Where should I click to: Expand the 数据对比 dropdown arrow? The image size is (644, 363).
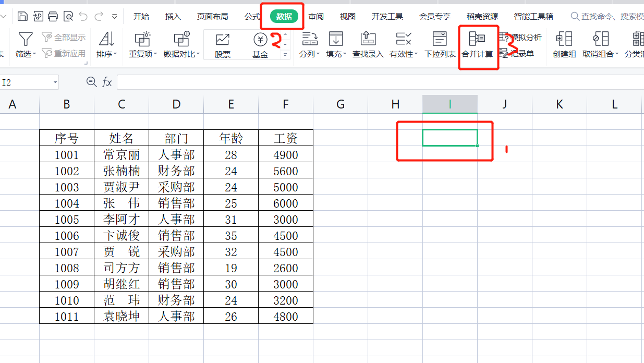(x=199, y=54)
